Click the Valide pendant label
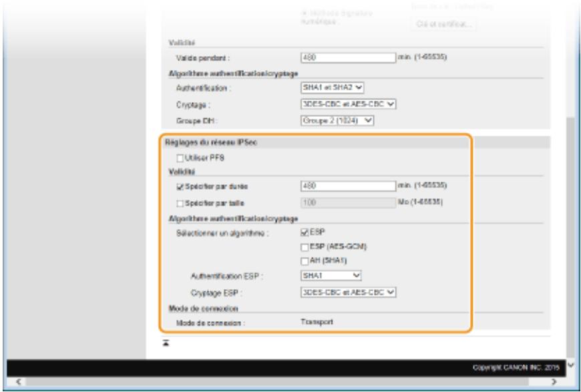 [203, 58]
